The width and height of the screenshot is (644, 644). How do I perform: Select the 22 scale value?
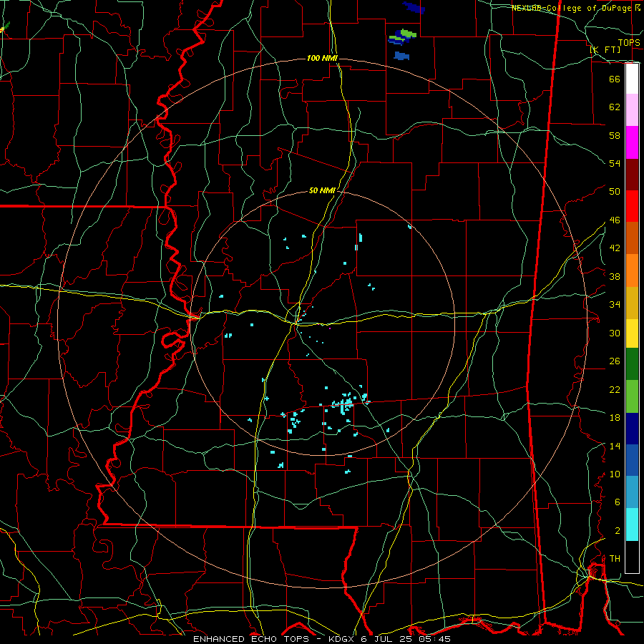pos(615,389)
